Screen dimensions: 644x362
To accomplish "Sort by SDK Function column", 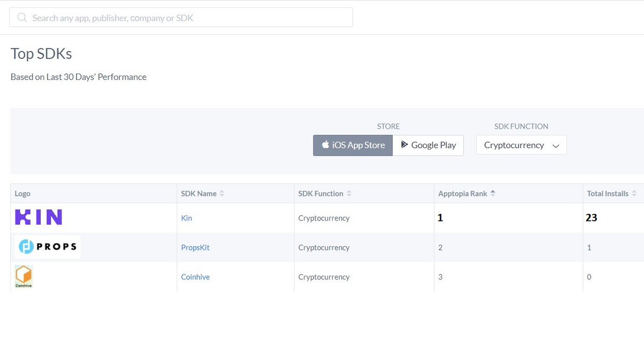I will click(325, 194).
